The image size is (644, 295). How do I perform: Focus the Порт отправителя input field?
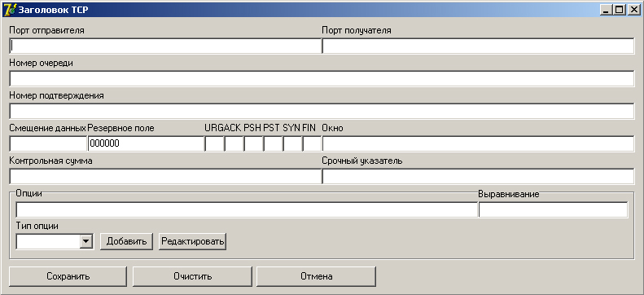coord(165,46)
